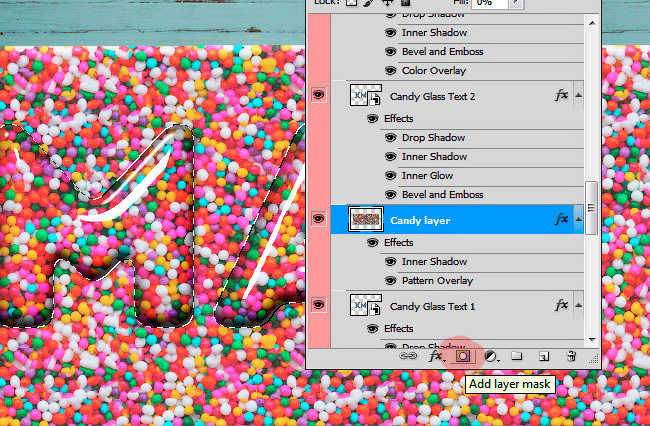Hide the Candy Glass Text 2 layer
This screenshot has width=650, height=426.
pyautogui.click(x=318, y=95)
